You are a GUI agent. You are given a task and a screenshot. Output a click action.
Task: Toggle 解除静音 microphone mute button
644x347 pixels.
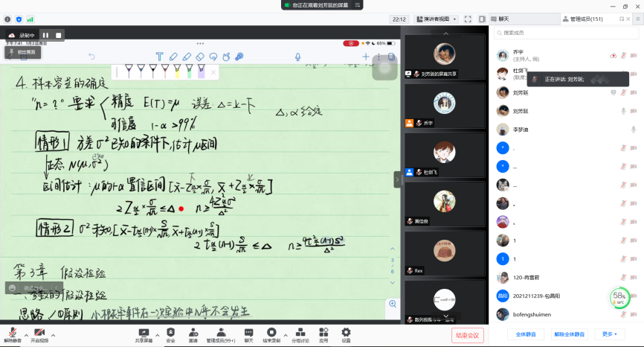click(x=13, y=334)
